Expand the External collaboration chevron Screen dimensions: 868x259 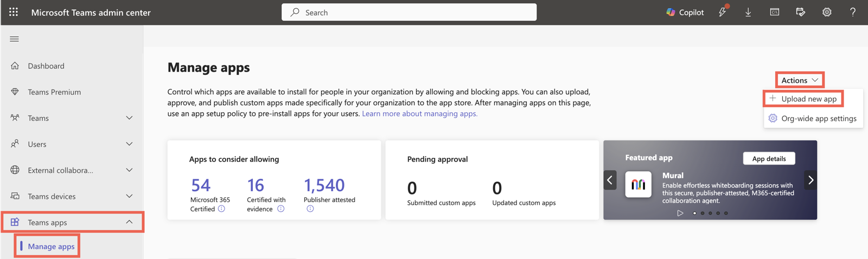pos(129,170)
